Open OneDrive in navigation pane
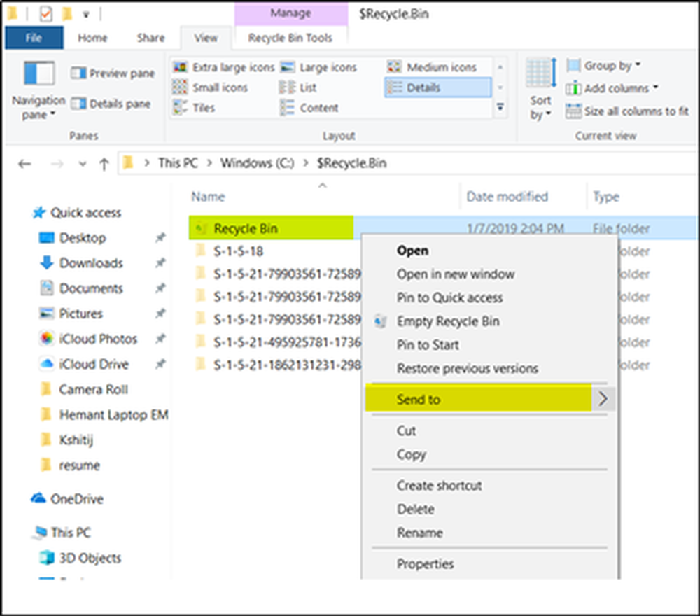The image size is (700, 616). (76, 499)
